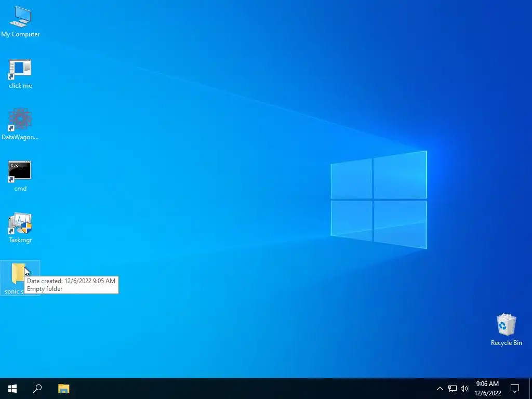Open taskbar search magnifier
The width and height of the screenshot is (532, 399).
click(x=37, y=389)
